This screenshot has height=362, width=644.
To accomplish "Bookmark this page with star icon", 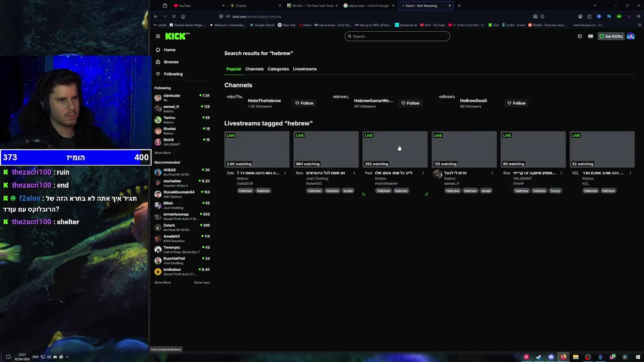I will click(542, 17).
